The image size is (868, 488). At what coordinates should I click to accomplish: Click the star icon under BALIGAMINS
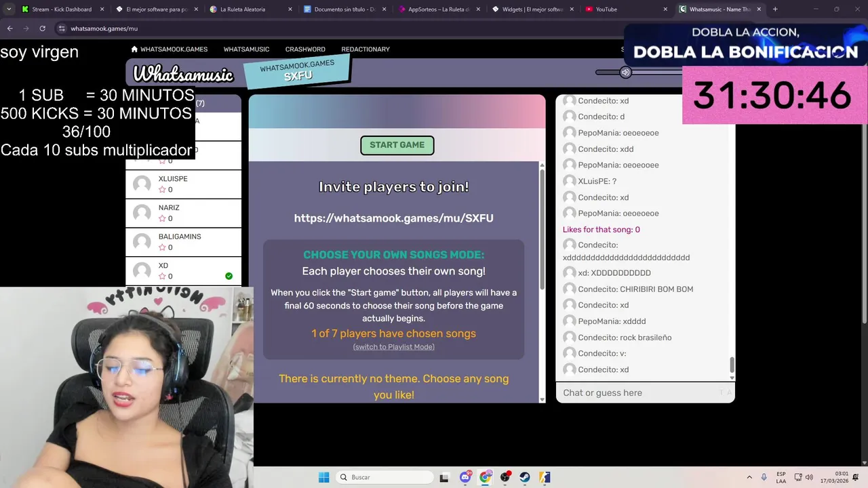click(162, 247)
